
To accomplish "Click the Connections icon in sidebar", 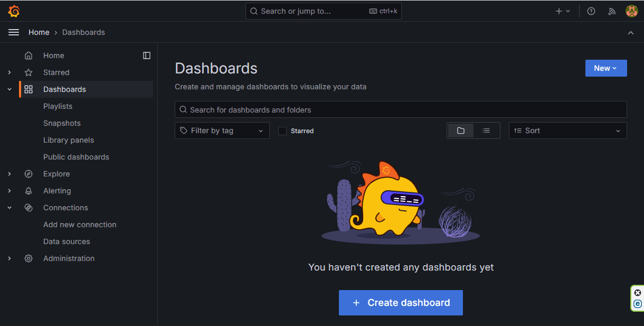I will (x=29, y=208).
